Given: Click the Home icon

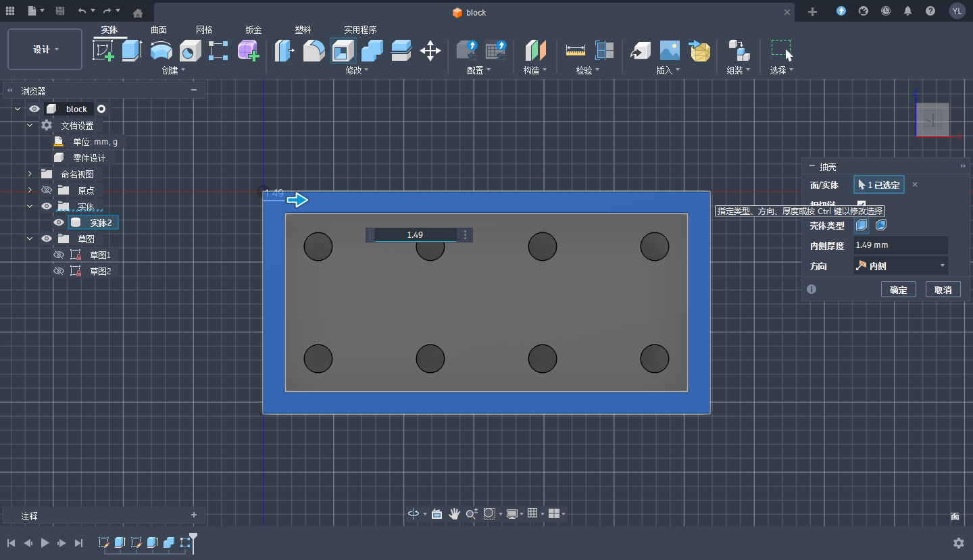Looking at the screenshot, I should point(138,12).
